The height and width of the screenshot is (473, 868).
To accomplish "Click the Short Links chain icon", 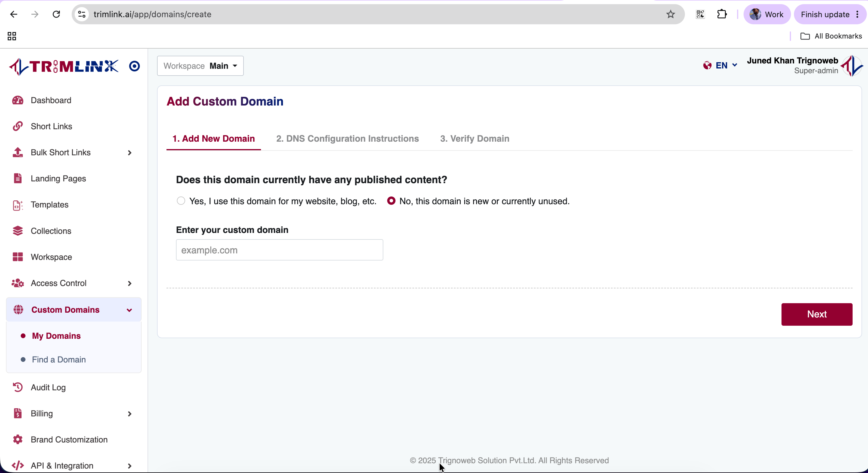I will click(x=17, y=126).
